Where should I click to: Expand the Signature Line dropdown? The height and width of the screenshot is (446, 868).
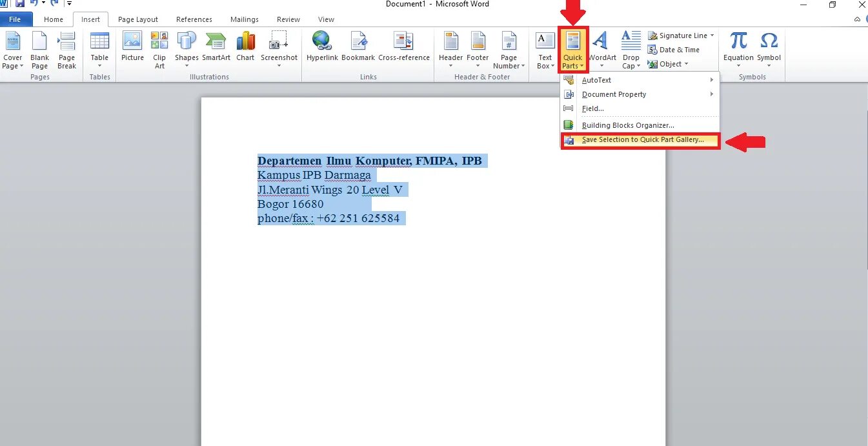point(712,35)
